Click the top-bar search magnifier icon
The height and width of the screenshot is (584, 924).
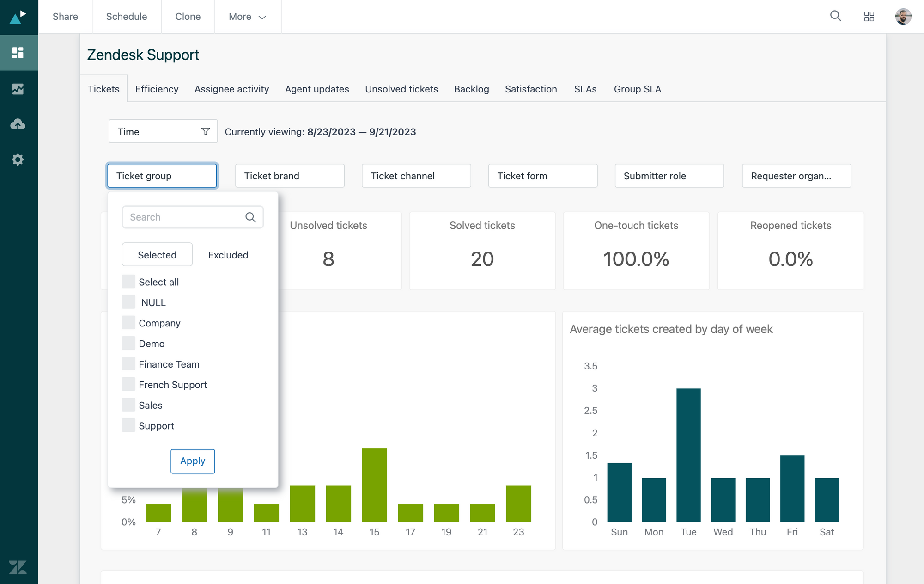(x=835, y=16)
